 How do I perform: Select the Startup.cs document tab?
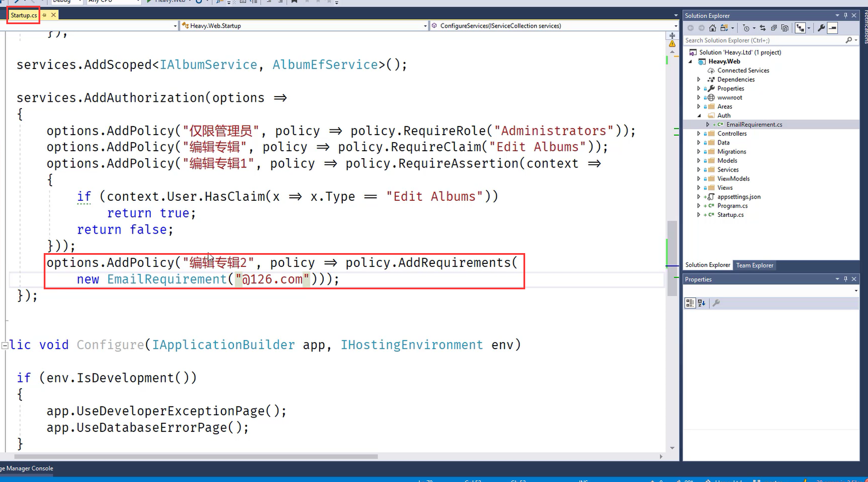click(24, 15)
